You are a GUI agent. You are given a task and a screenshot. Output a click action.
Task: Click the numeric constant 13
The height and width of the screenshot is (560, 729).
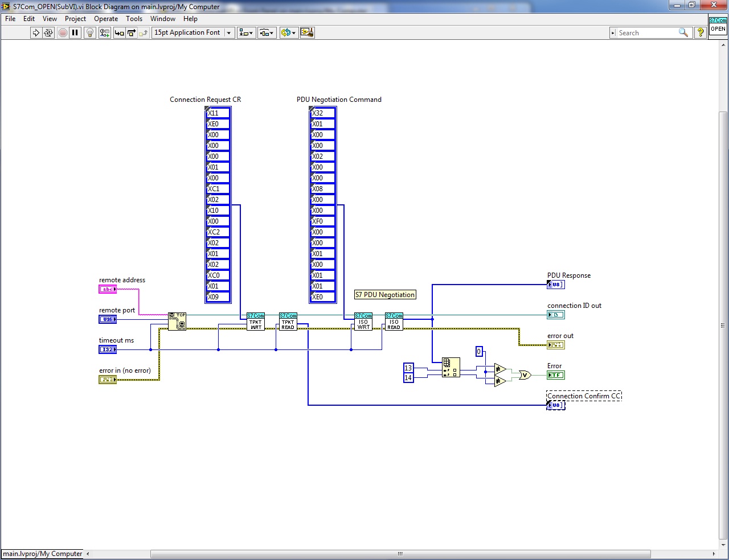click(x=408, y=368)
